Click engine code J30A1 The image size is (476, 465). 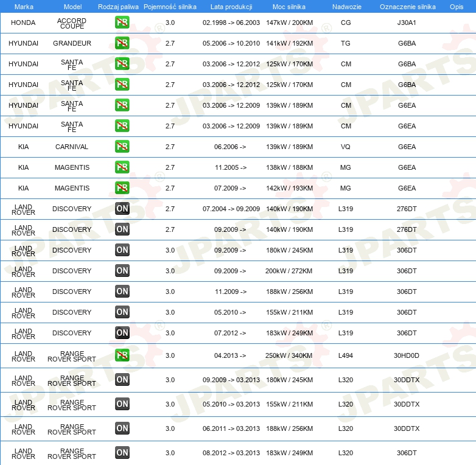[407, 23]
